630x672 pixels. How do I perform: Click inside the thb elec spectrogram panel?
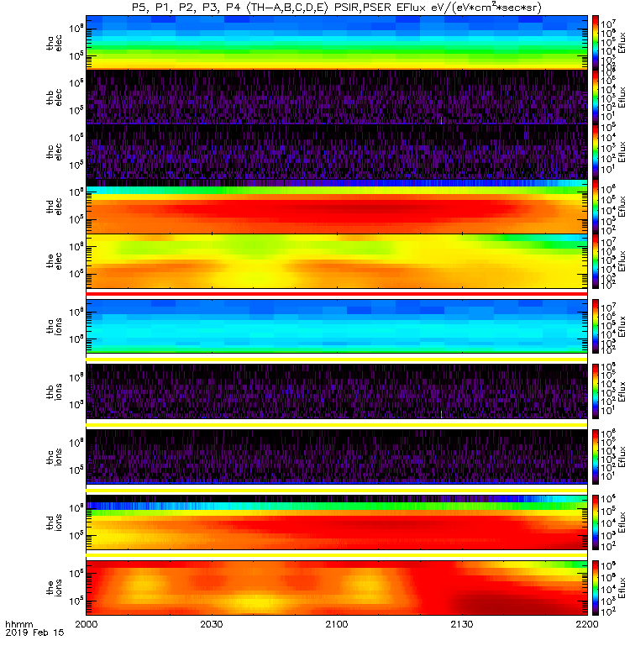pyautogui.click(x=337, y=97)
